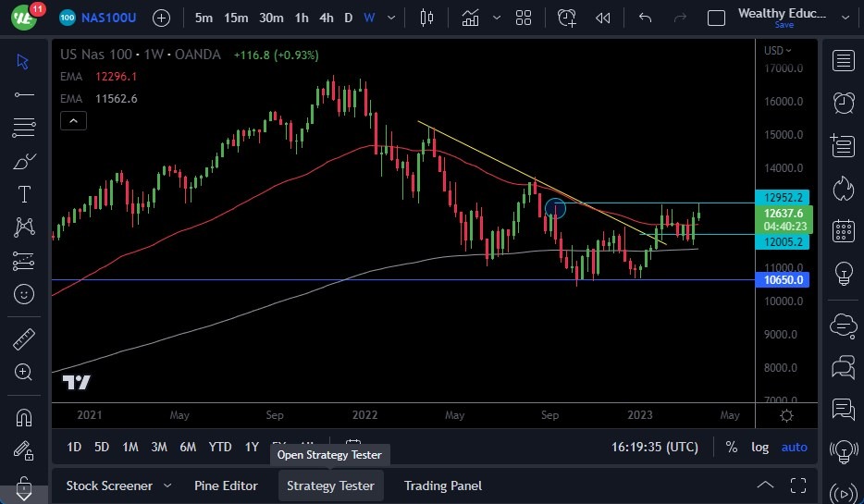
Task: Toggle the percent scale button
Action: pos(732,447)
